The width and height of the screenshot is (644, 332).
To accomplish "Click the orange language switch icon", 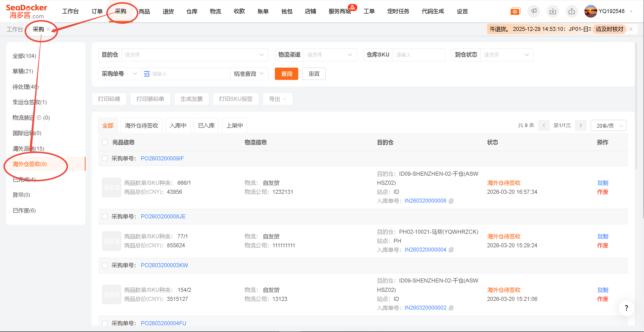I will [515, 11].
